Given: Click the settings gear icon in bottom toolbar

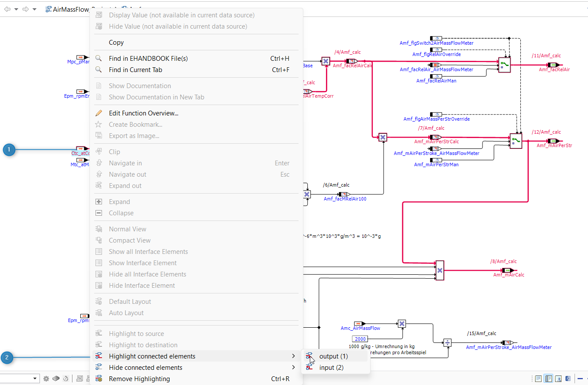Looking at the screenshot, I should 46,378.
